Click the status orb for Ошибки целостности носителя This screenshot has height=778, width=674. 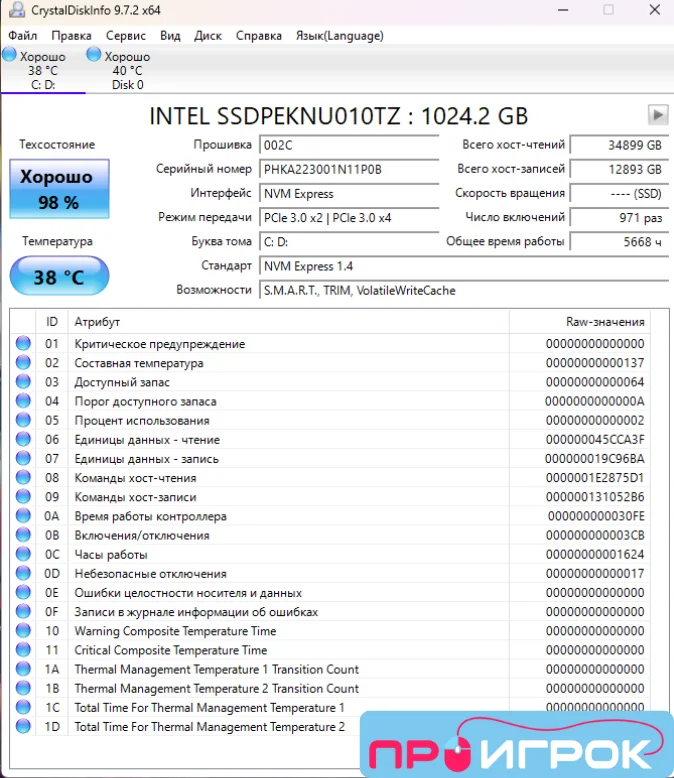pyautogui.click(x=23, y=592)
